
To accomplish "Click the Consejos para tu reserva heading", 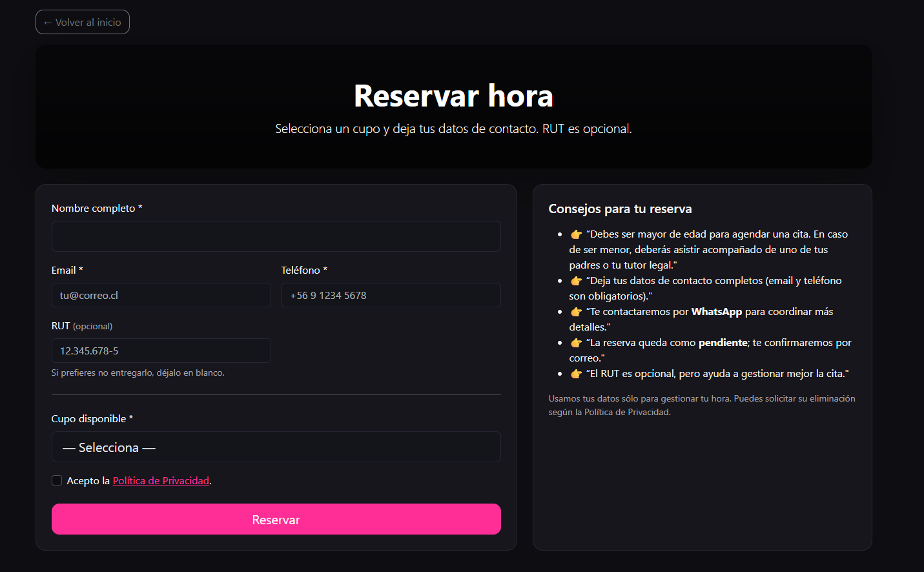I will click(620, 209).
